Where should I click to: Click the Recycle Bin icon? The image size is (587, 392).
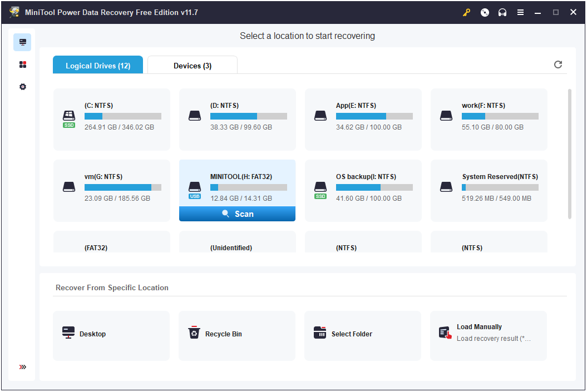pos(194,332)
